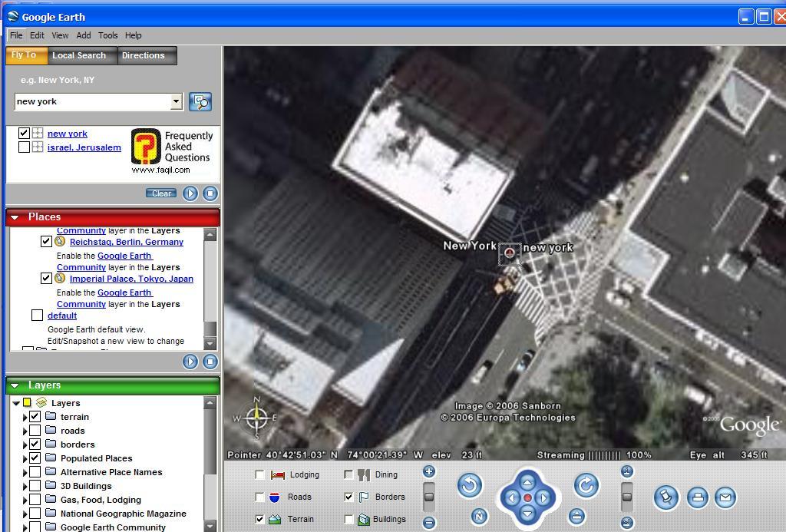The height and width of the screenshot is (532, 786).
Task: Pan right with the navigation pad arrow
Action: coord(543,498)
